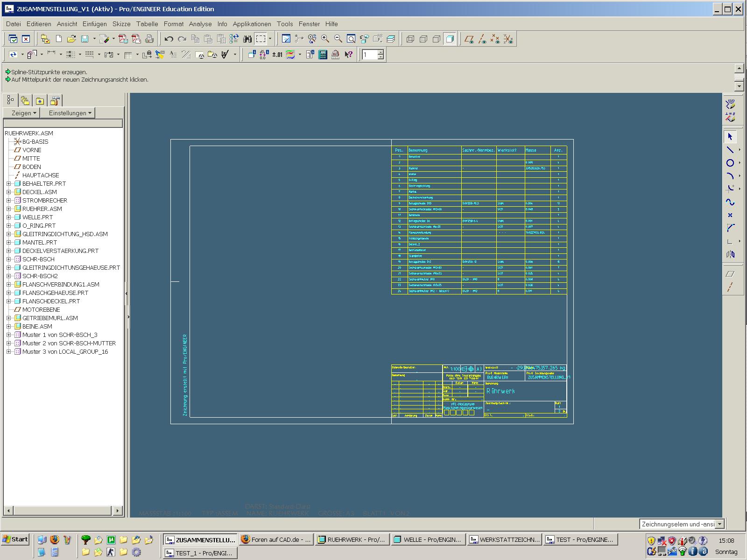
Task: Click the update sheet refresh icon
Action: [13, 55]
